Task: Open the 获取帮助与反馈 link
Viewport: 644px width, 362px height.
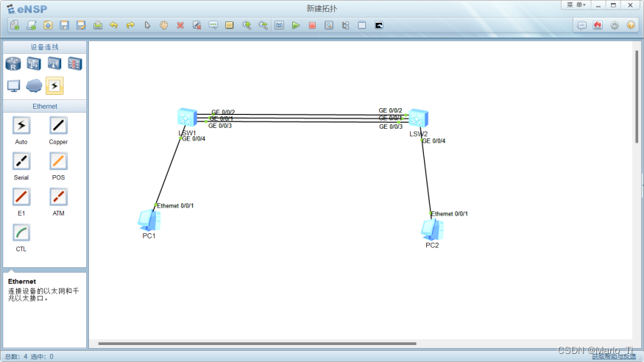Action: pos(614,357)
